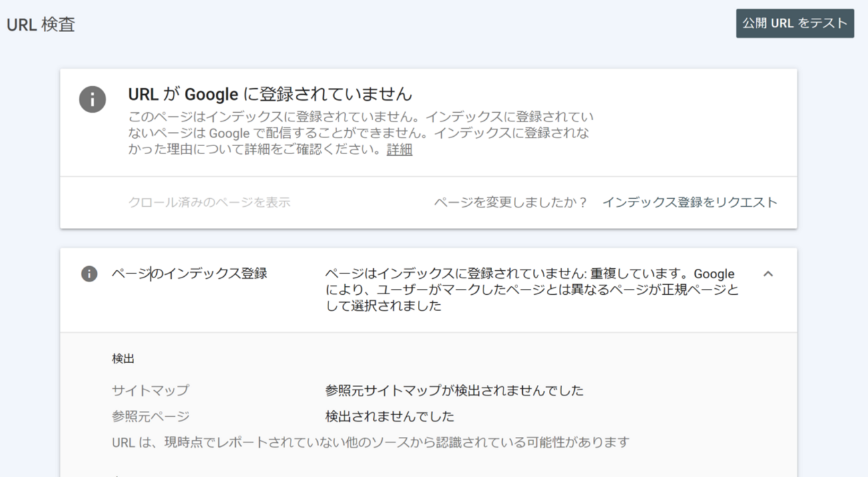Click the duplicate-page indexing status message
This screenshot has width=868, height=477.
(x=531, y=290)
